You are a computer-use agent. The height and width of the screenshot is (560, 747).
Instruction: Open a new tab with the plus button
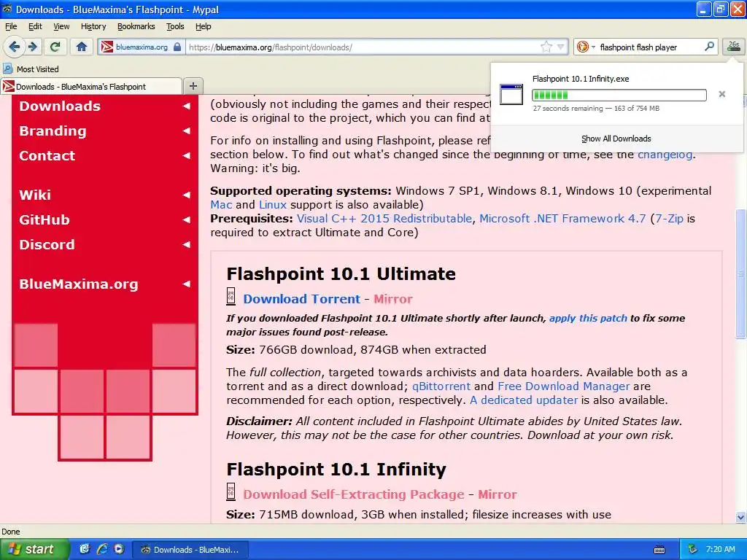click(193, 86)
